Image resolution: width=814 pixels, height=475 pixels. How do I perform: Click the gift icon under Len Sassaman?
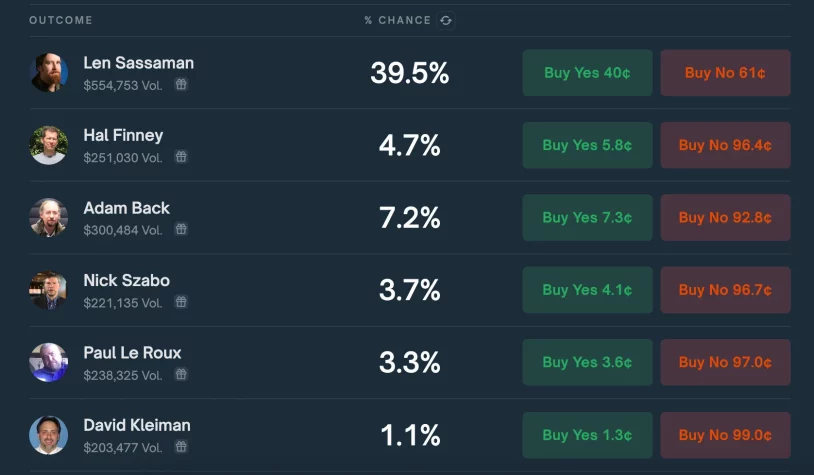[181, 85]
